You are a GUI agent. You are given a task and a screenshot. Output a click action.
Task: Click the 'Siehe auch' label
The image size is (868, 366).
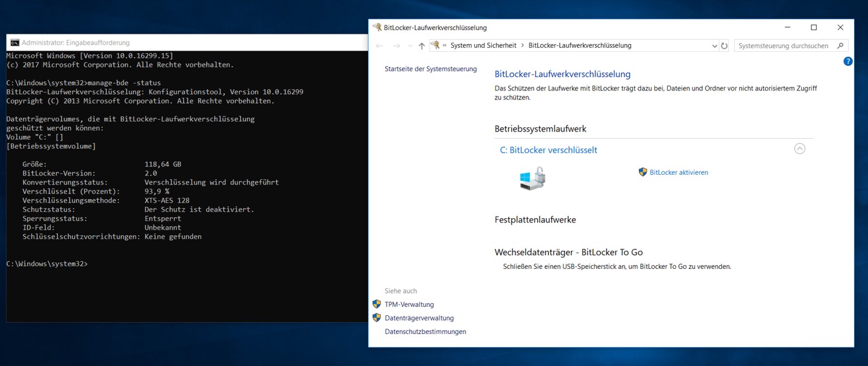[x=401, y=291]
